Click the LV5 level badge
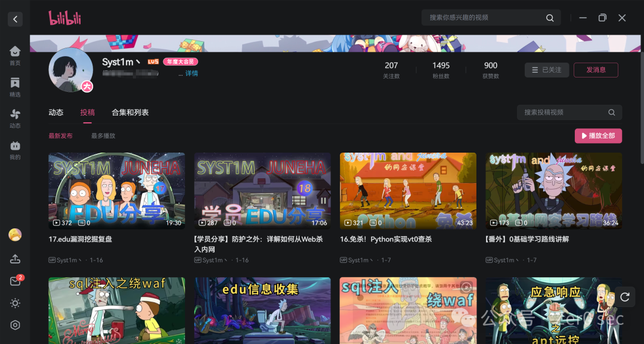Screen dimensions: 644x344 tap(153, 61)
